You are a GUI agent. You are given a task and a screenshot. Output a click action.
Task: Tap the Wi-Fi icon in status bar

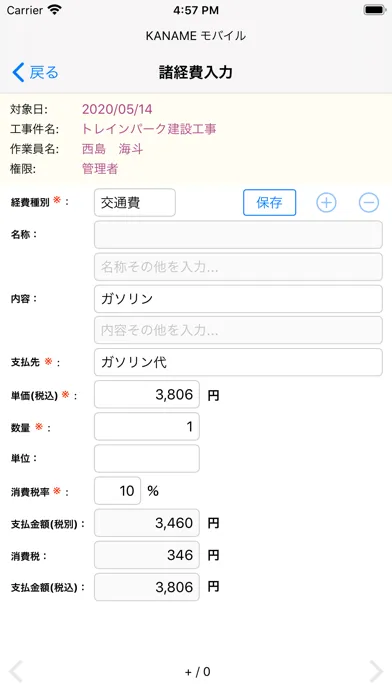(55, 10)
